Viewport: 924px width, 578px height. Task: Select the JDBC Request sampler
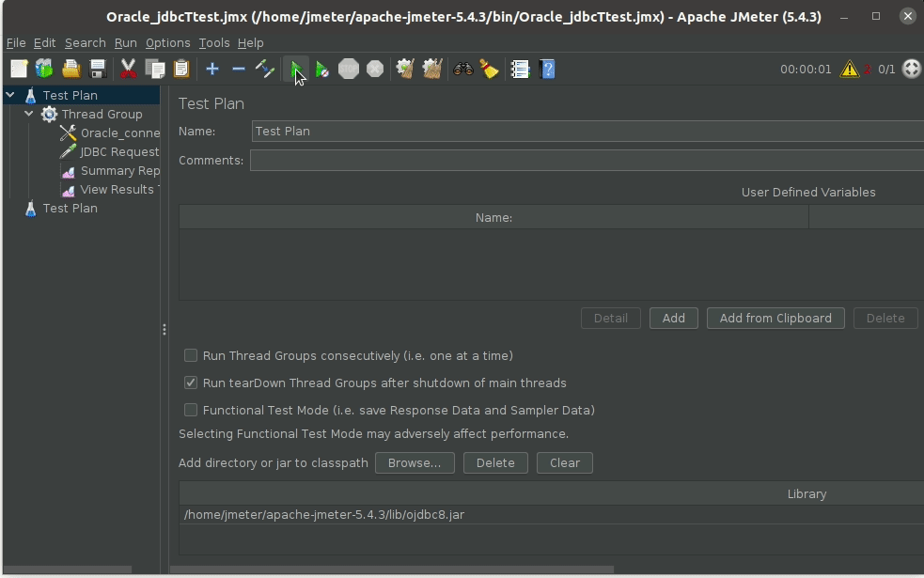coord(110,152)
